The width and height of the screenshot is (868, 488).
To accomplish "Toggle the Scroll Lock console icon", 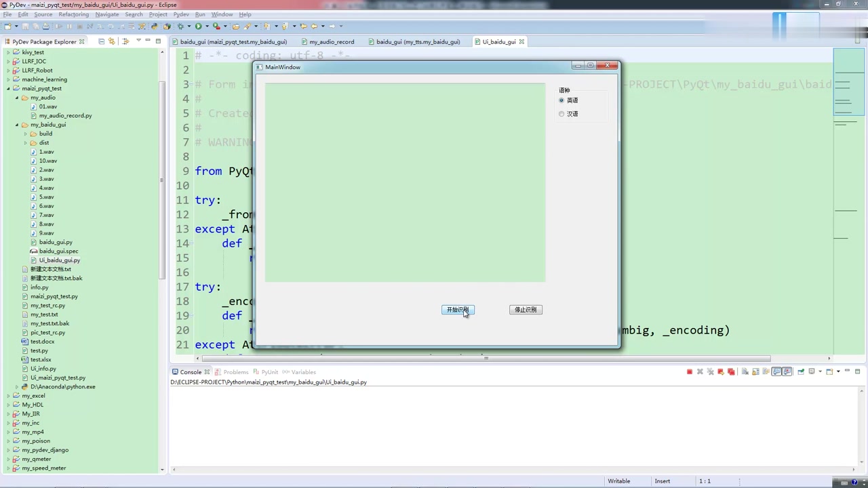I will pos(755,371).
